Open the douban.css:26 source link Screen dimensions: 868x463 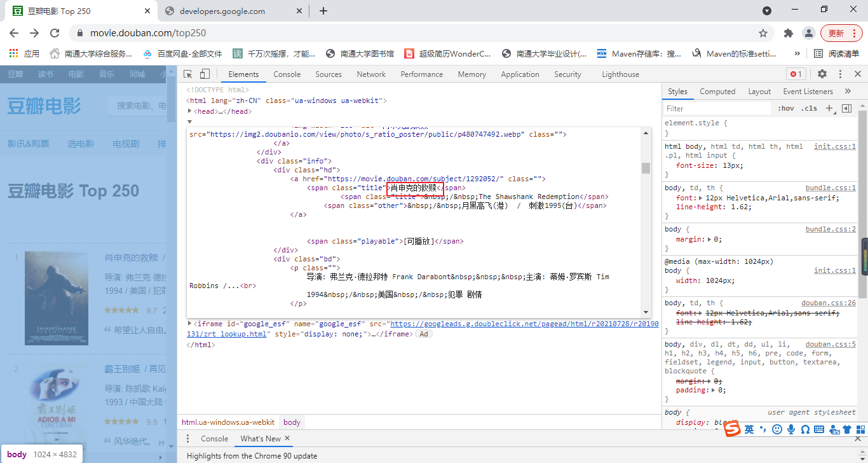click(829, 303)
